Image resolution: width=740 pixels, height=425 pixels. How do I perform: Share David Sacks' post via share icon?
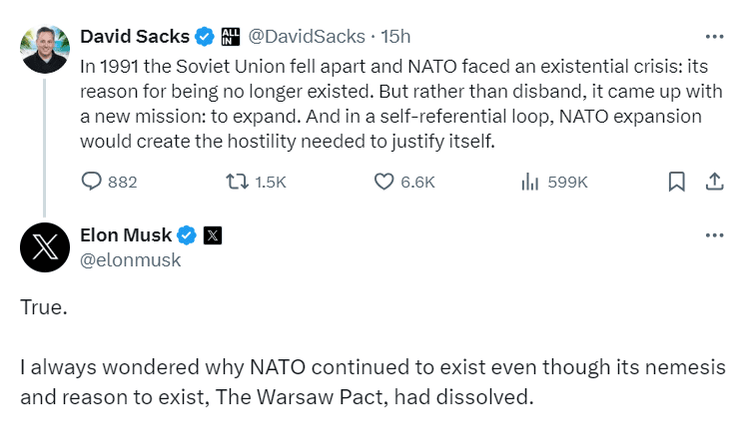(714, 181)
